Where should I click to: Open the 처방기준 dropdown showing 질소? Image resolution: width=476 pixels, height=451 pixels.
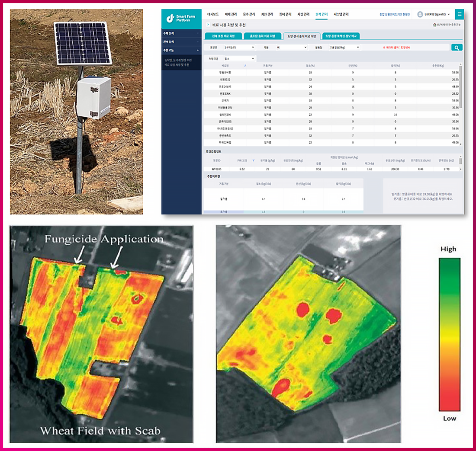238,58
